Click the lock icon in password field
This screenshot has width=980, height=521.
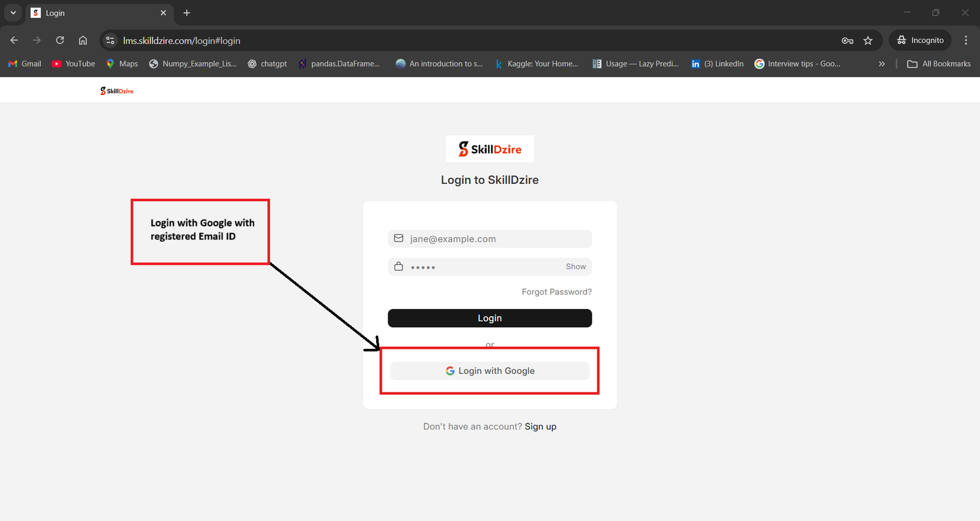399,267
